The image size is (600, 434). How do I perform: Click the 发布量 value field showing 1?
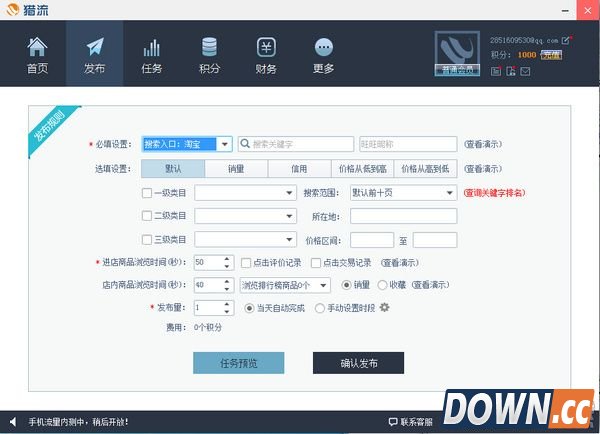coord(209,308)
